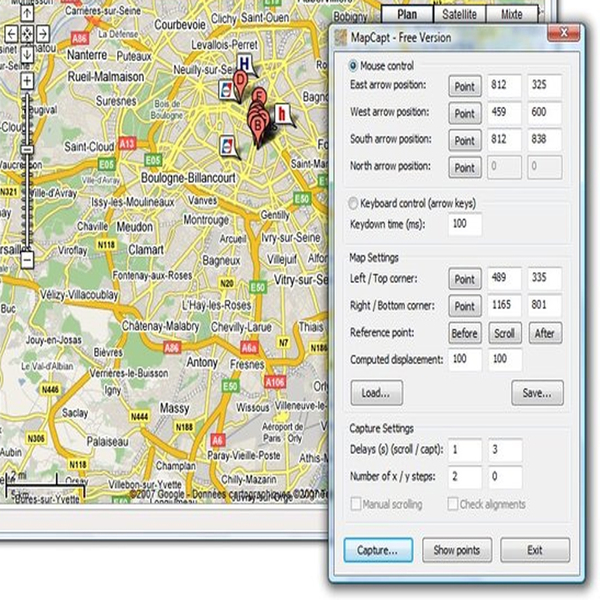Switch map to Plan view

point(407,15)
